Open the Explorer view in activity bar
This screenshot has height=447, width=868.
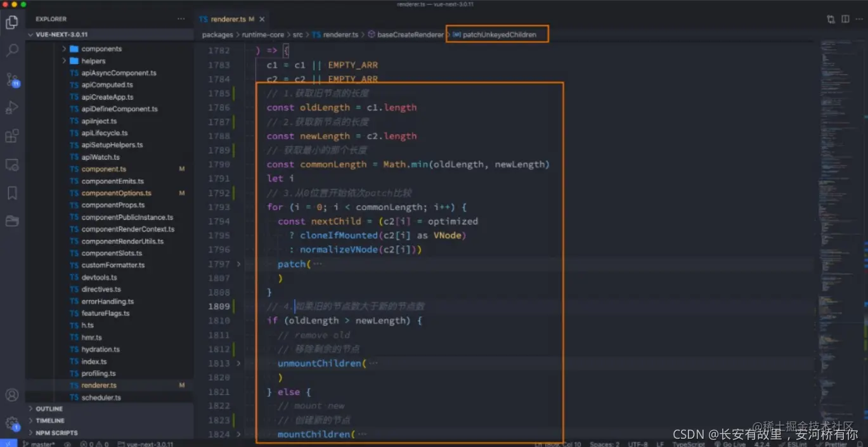pos(11,22)
